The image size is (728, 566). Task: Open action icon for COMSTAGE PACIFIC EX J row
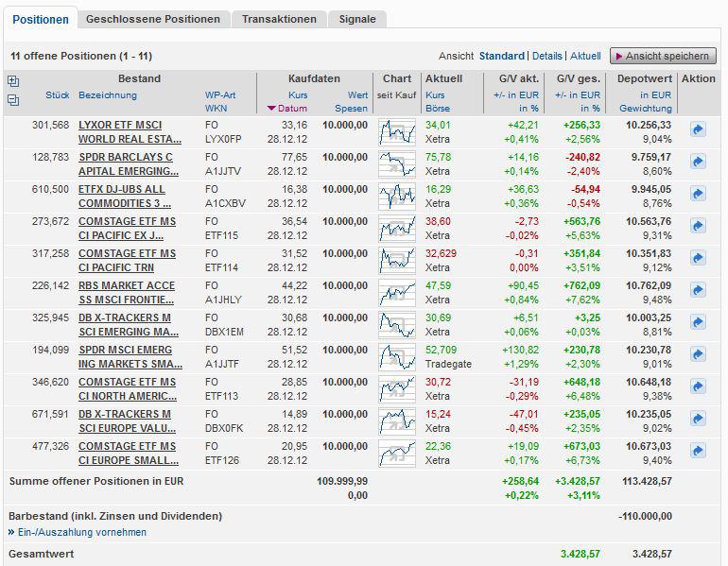click(x=698, y=226)
